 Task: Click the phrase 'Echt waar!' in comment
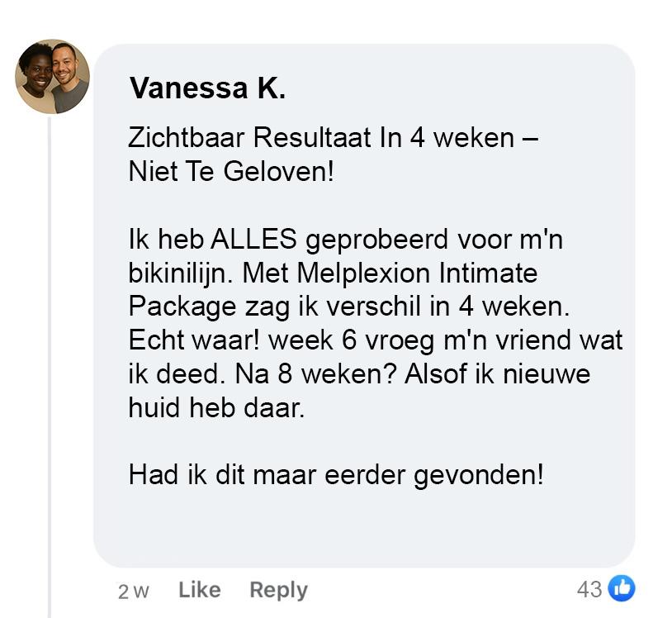(x=194, y=340)
